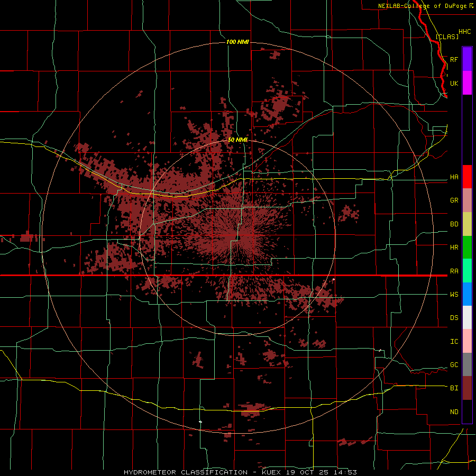
Task: Click the KUEX radar site identifier
Action: tap(272, 472)
